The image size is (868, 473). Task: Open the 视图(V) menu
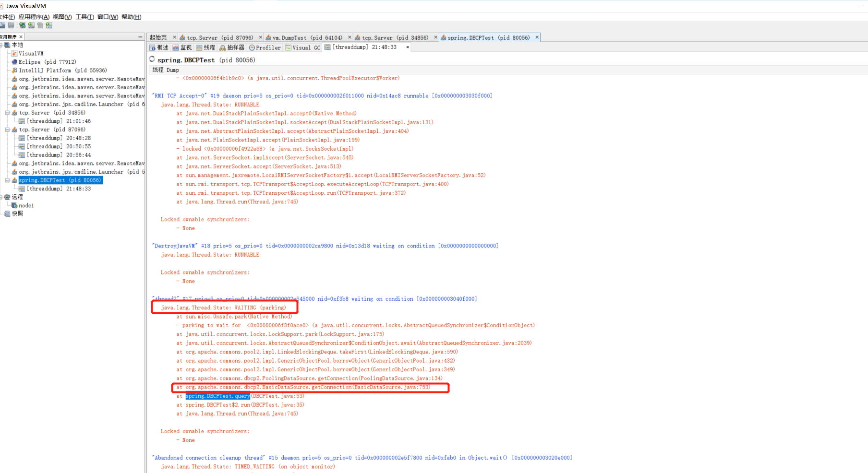tap(62, 17)
